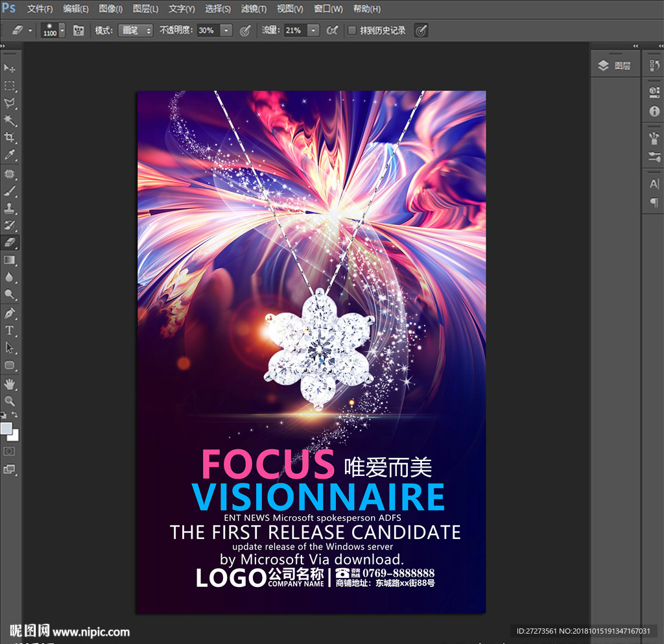Toggle Quick Mask mode

9,451
